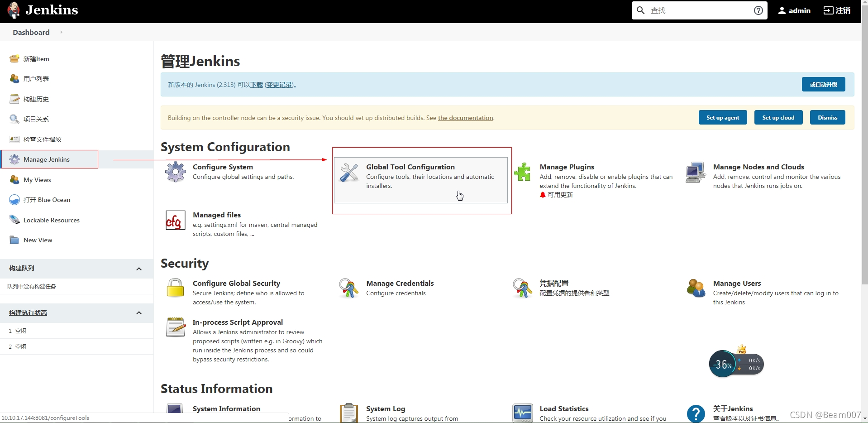Click the System Log clipboard icon
The image size is (868, 423).
[349, 413]
